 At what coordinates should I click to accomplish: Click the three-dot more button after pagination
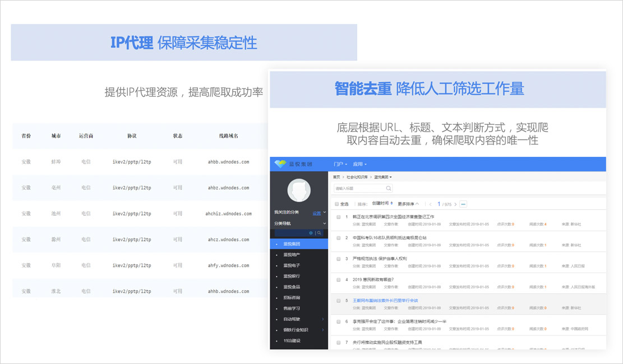click(463, 204)
